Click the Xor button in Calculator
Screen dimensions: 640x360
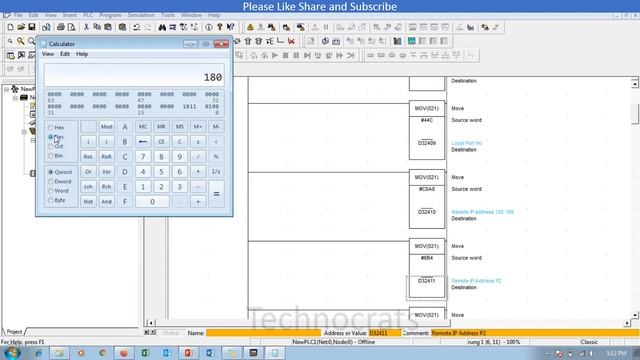(107, 172)
